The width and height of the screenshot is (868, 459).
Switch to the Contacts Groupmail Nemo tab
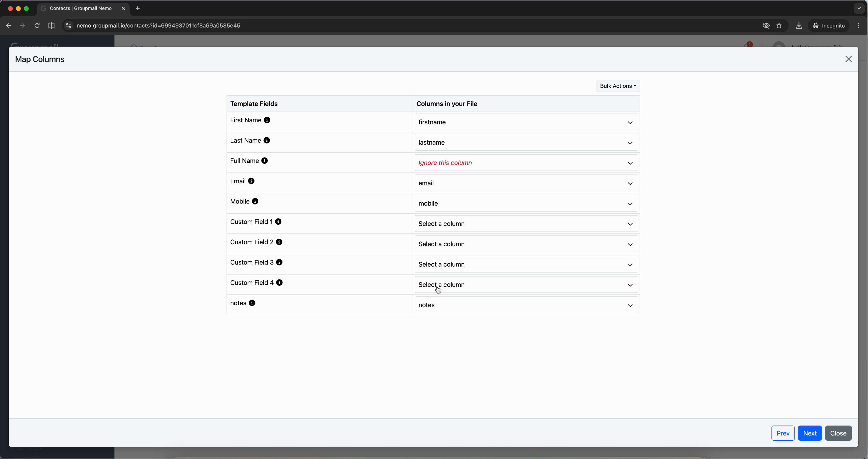pos(81,8)
